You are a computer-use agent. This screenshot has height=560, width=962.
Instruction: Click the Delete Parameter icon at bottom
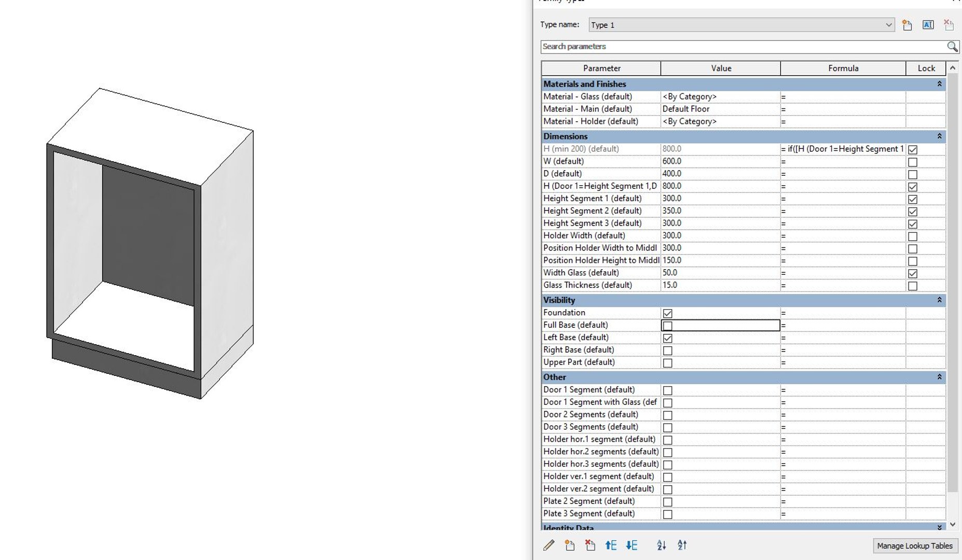590,545
